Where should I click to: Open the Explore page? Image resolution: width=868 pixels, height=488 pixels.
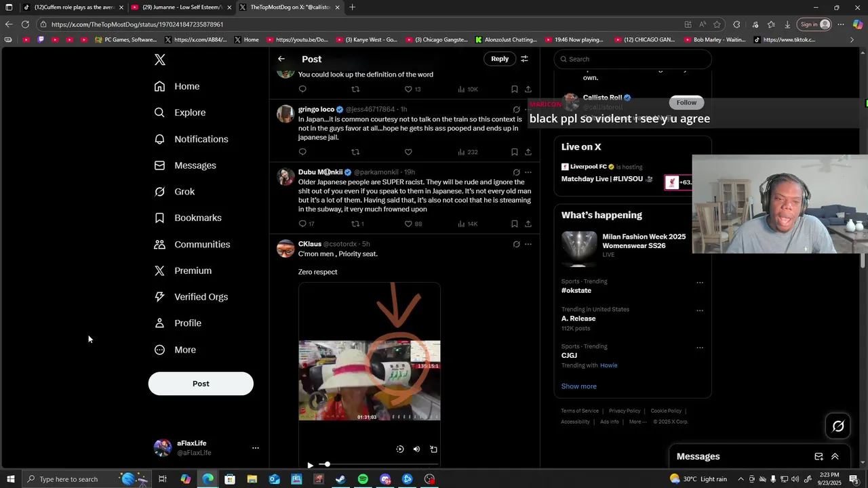[180, 113]
